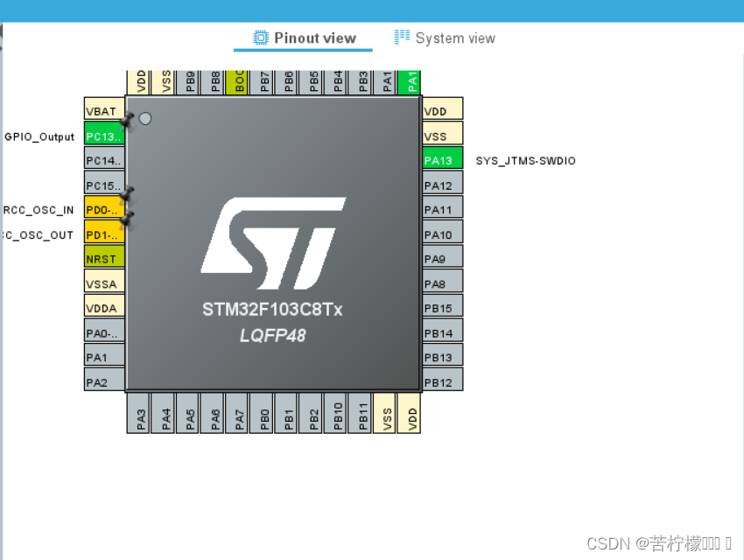Select the PA4 pin
This screenshot has width=744, height=560.
tap(163, 413)
